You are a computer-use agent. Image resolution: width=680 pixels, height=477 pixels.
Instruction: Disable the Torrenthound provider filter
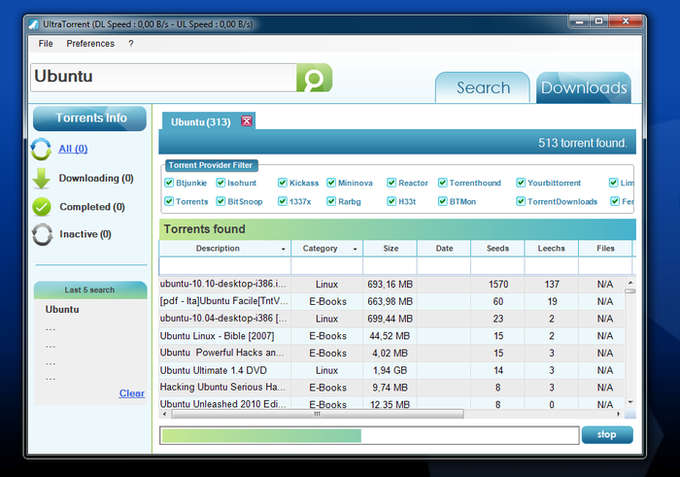[x=442, y=183]
